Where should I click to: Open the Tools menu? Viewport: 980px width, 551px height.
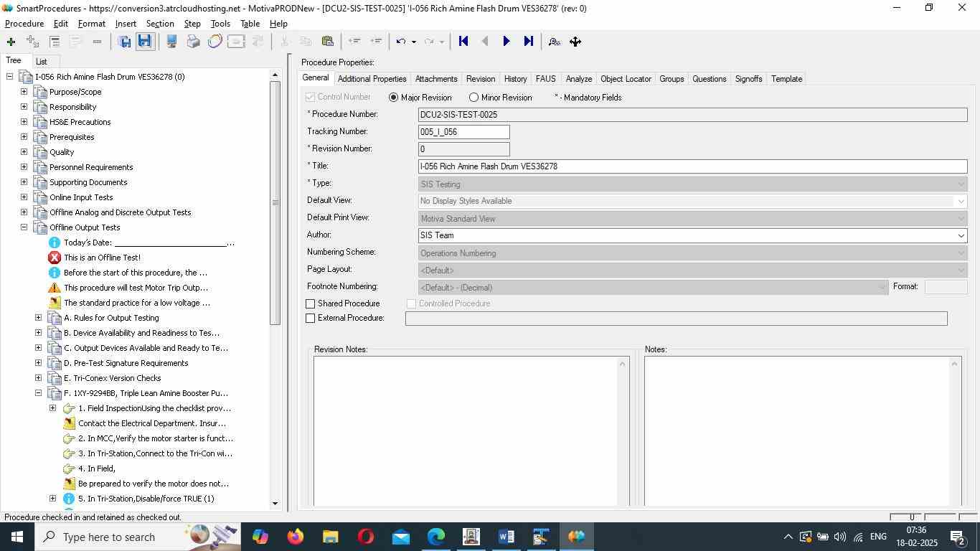coord(220,24)
